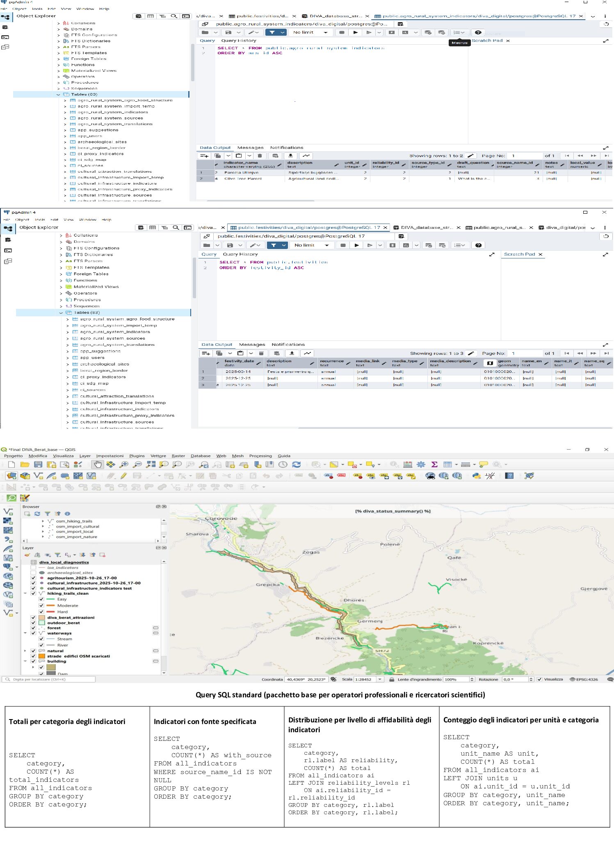The image size is (614, 868).
Task: Click the EPSG:4326 CRS button
Action: [584, 680]
